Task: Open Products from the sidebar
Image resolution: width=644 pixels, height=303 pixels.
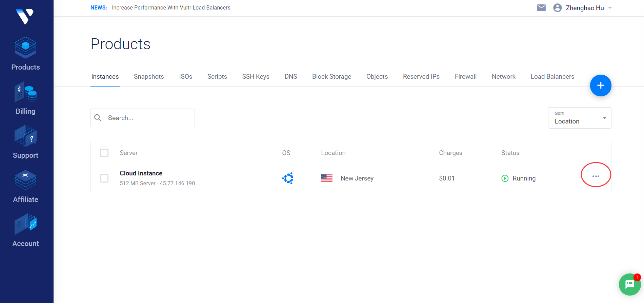Action: tap(25, 54)
